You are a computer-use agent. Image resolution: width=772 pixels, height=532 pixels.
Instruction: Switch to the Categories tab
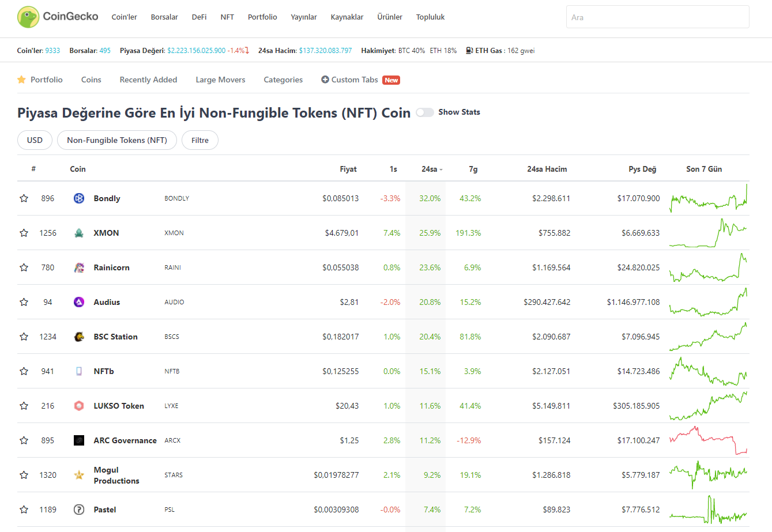click(283, 80)
